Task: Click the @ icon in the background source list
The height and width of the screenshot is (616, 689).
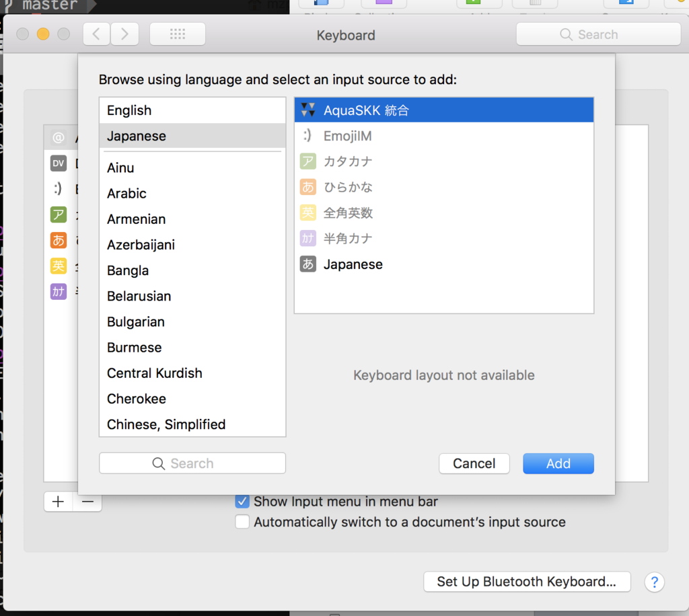Action: tap(59, 138)
